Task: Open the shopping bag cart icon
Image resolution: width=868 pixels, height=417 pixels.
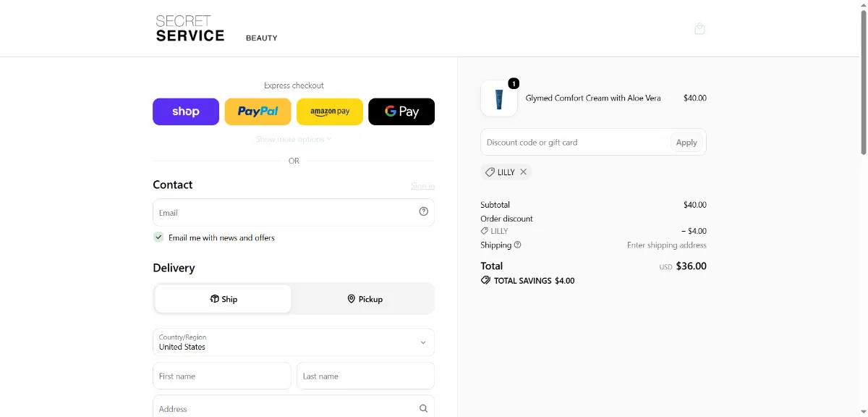Action: [699, 29]
